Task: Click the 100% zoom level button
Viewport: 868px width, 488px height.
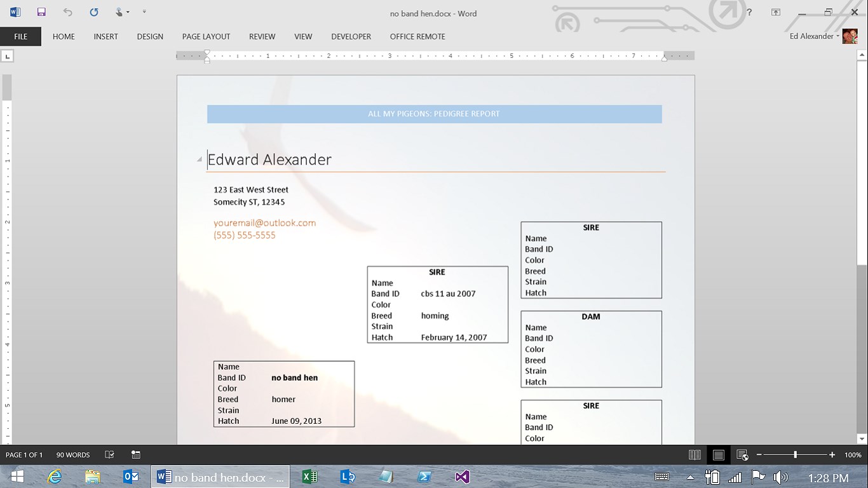Action: 853,454
